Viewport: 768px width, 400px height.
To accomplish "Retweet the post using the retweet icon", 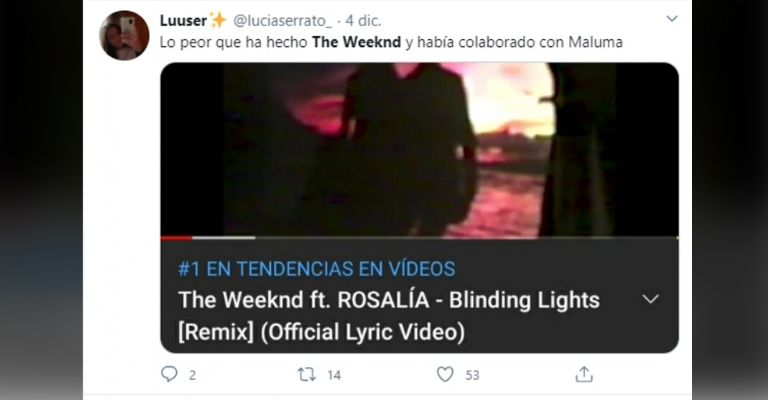I will pos(307,375).
